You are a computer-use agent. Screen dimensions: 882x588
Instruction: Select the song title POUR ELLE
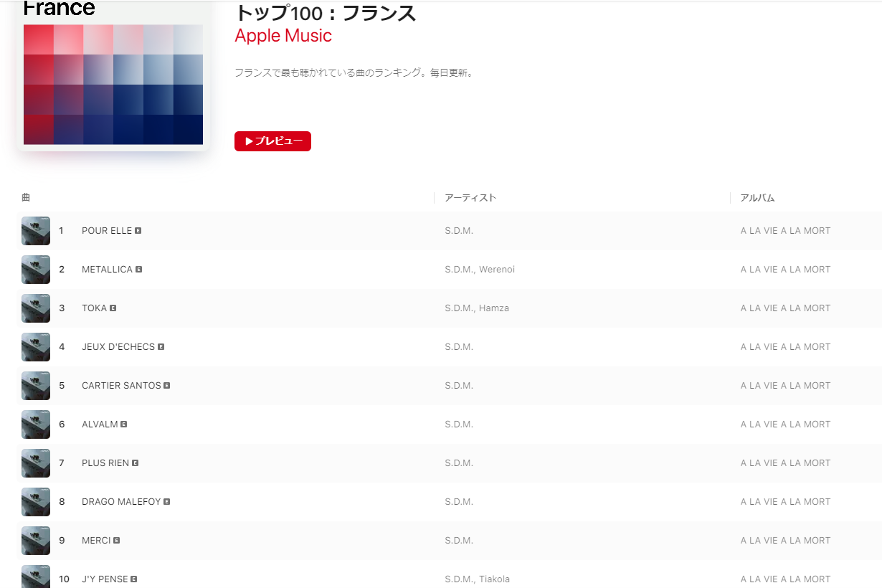(x=107, y=231)
